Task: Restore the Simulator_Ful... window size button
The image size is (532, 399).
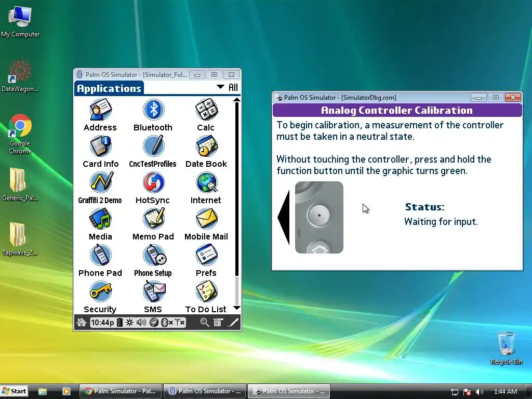Action: (x=214, y=75)
